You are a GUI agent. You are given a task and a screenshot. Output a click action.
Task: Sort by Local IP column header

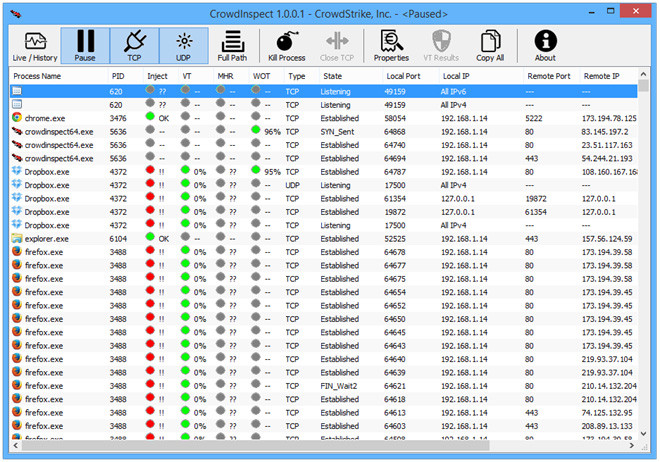(456, 76)
